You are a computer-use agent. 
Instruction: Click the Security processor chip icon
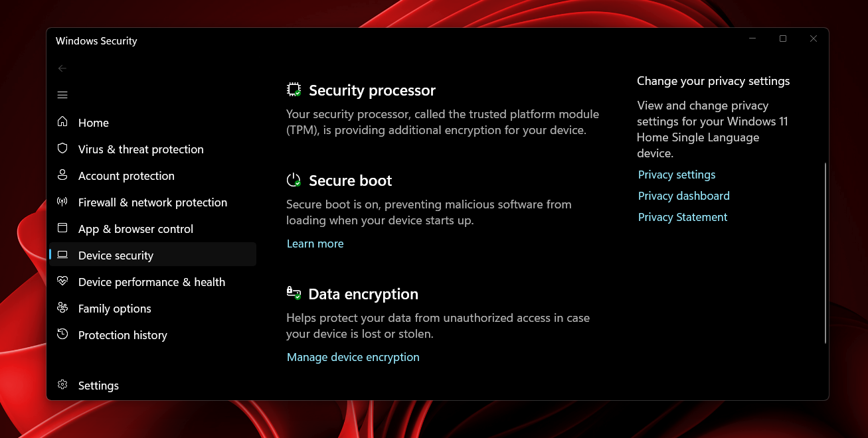point(293,89)
